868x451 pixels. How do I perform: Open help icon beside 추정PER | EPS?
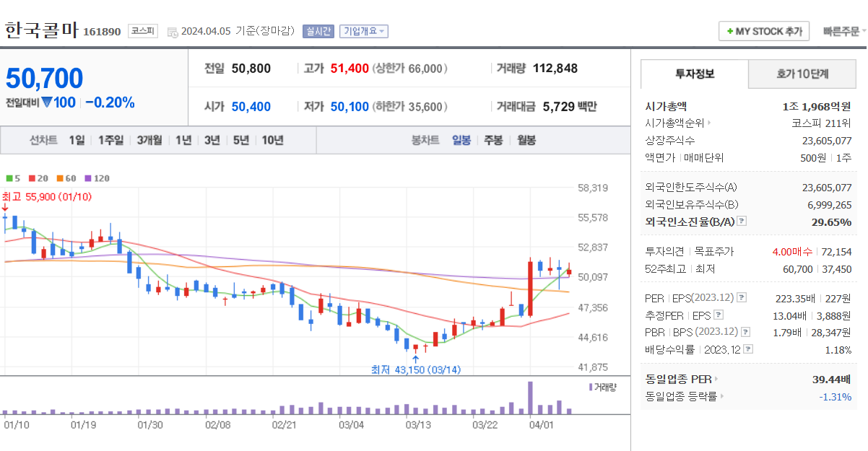(x=719, y=315)
